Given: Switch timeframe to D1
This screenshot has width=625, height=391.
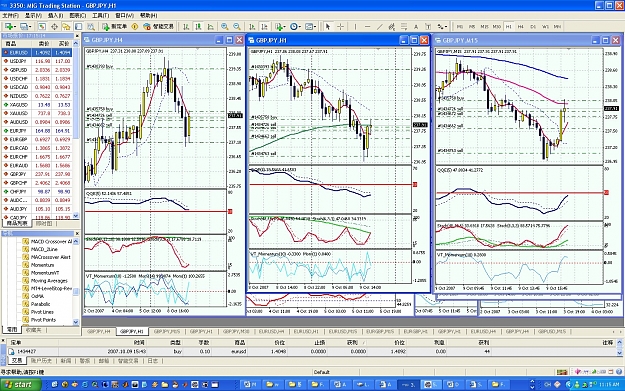Looking at the screenshot, I should (x=533, y=27).
